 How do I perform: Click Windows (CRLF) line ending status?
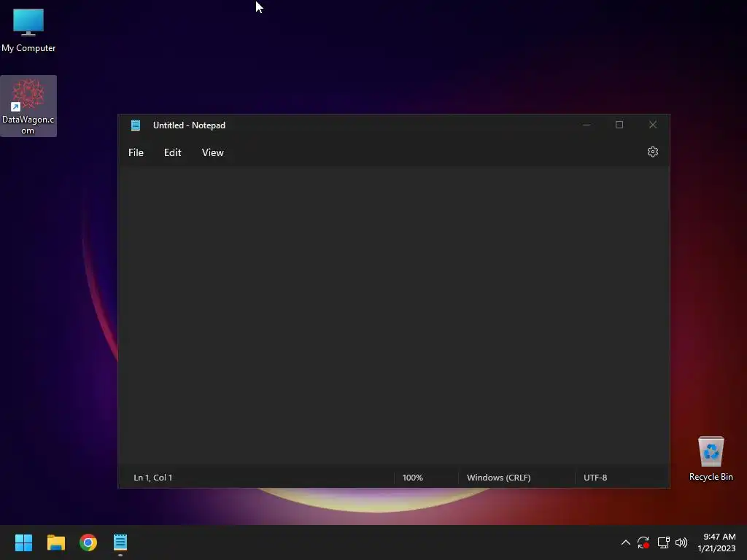pyautogui.click(x=499, y=478)
